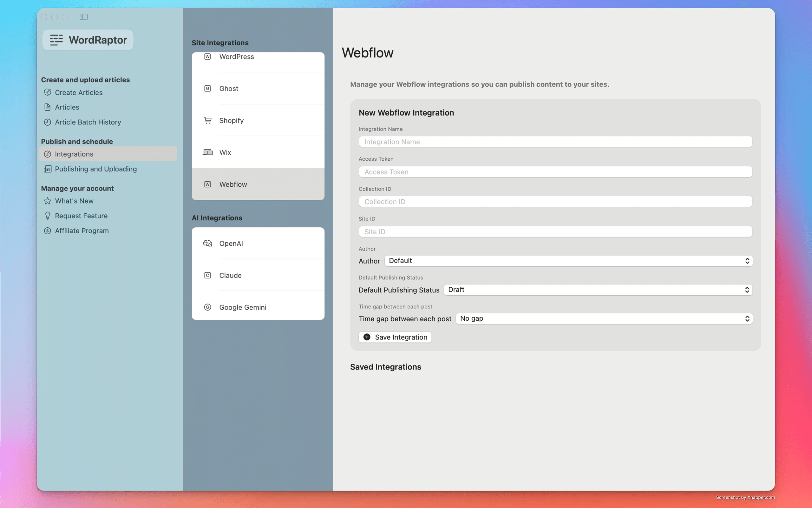Open Default Publishing Status dropdown showing Draft
Image resolution: width=812 pixels, height=508 pixels.
pos(598,290)
